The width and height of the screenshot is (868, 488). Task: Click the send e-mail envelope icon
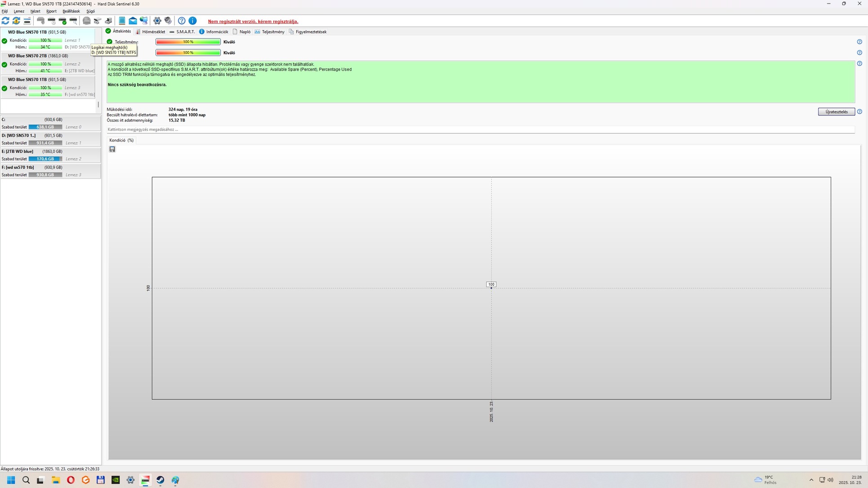click(x=133, y=21)
